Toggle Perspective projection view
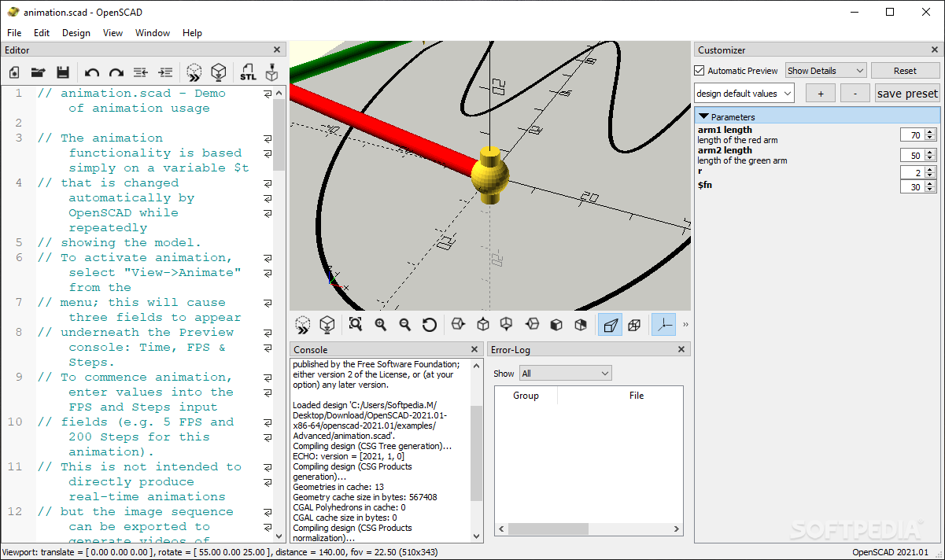945x560 pixels. coord(610,325)
